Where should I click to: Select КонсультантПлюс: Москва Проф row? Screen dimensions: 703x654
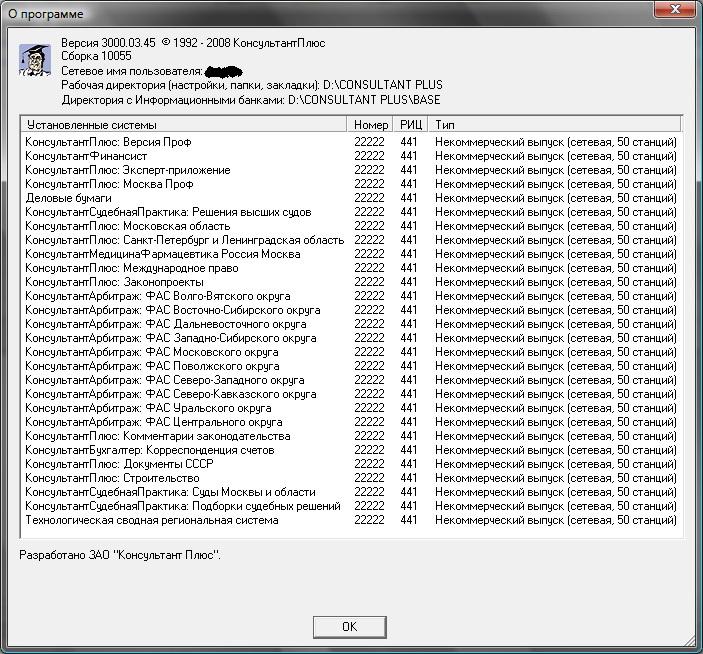click(351, 184)
